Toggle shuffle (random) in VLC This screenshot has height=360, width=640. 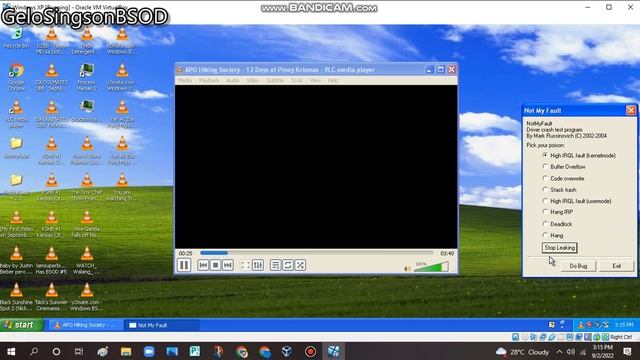[x=300, y=265]
